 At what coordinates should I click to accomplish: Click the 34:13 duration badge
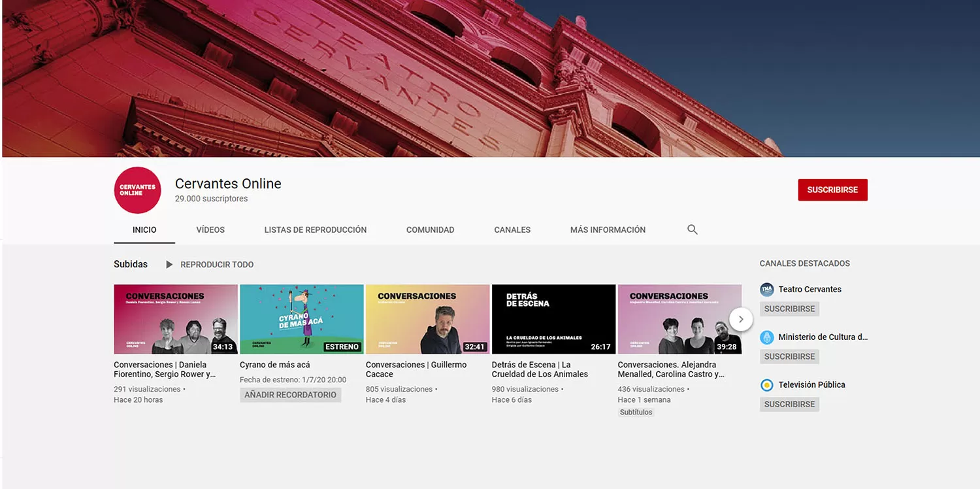click(x=223, y=347)
